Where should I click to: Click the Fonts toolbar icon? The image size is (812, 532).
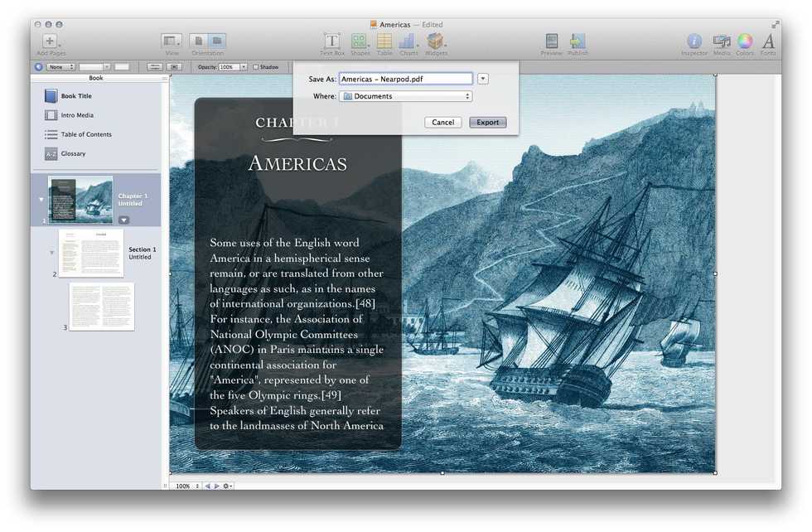coord(768,41)
